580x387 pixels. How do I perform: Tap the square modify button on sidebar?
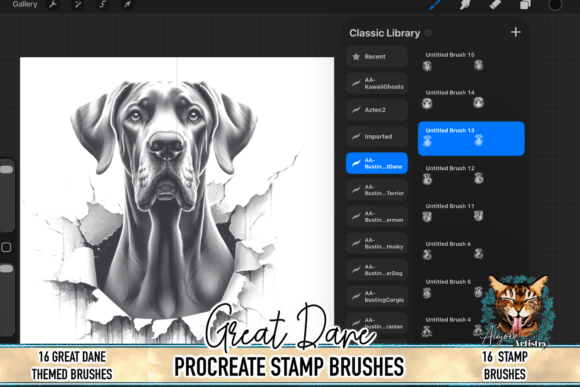tap(6, 247)
